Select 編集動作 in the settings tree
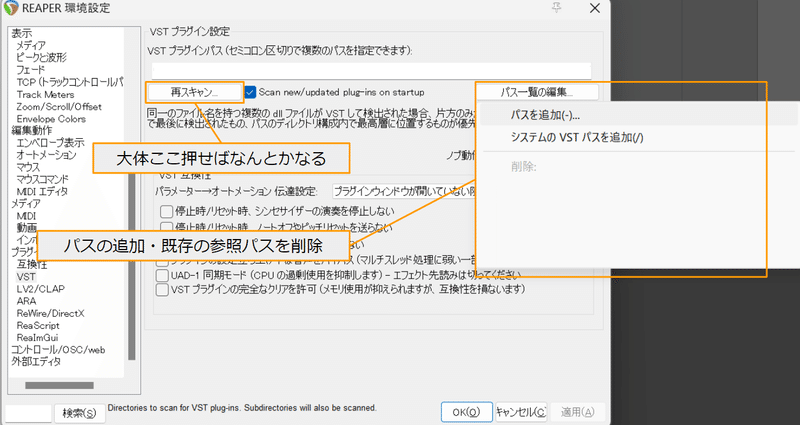 32,131
